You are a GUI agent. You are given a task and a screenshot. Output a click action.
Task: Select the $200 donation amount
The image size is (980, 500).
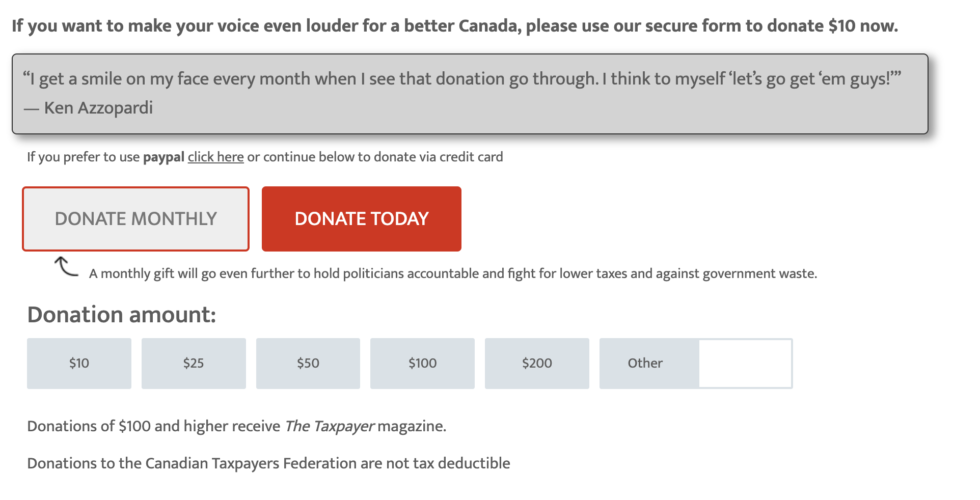pos(537,364)
